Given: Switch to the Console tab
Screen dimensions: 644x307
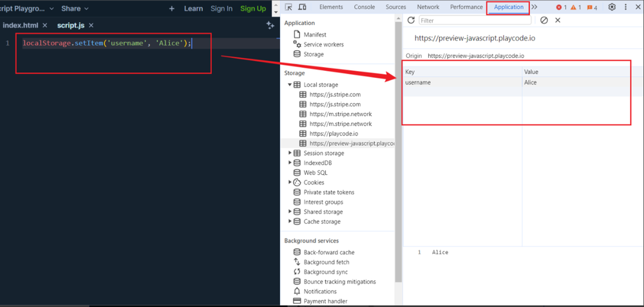Looking at the screenshot, I should tap(365, 7).
